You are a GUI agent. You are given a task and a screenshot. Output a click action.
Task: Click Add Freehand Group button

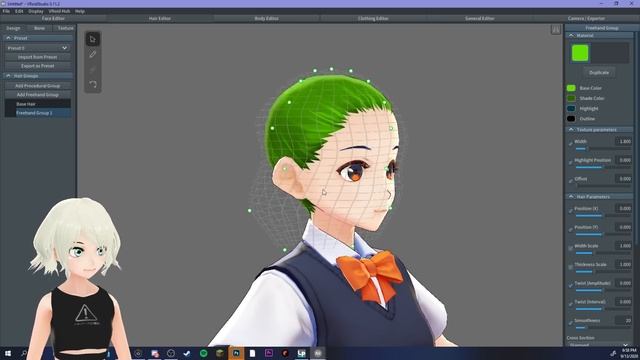38,95
